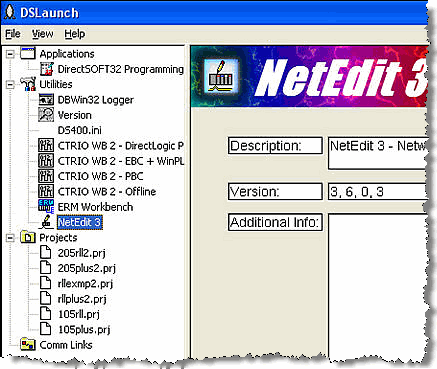The width and height of the screenshot is (437, 369).
Task: Click the Projects folder icon
Action: point(28,237)
